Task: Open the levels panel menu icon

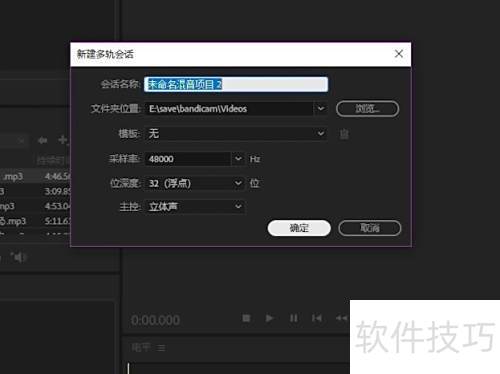Action: tap(161, 348)
